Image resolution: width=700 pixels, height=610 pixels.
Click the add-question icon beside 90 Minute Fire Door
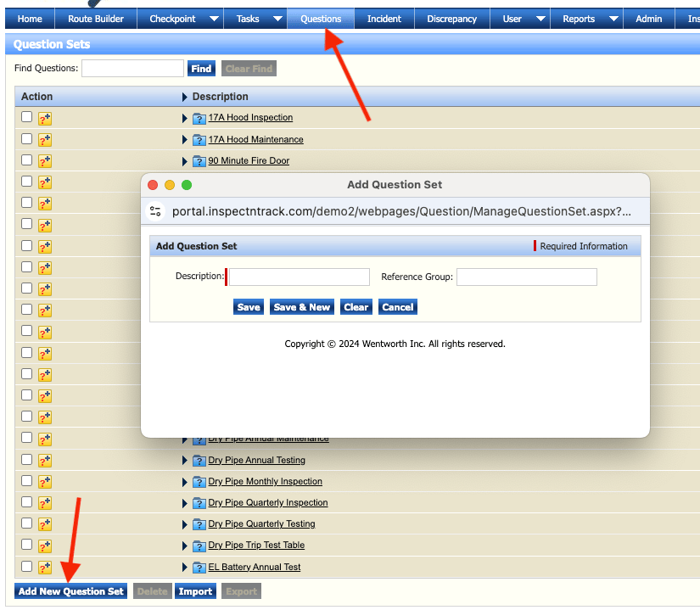click(x=45, y=161)
